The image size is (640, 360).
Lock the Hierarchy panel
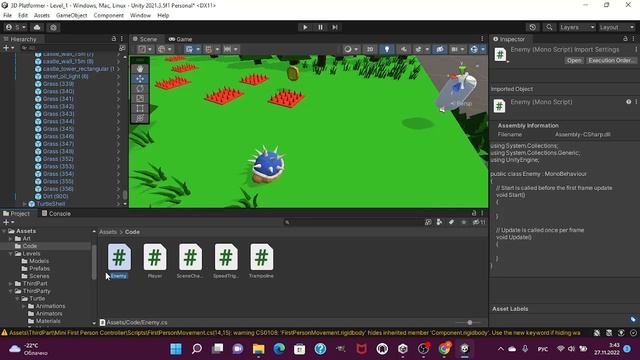coord(113,39)
